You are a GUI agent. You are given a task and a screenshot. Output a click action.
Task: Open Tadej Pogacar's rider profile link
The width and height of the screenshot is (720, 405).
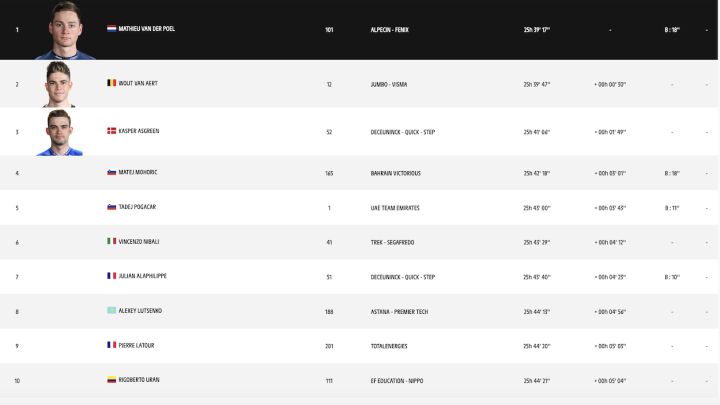pyautogui.click(x=137, y=207)
